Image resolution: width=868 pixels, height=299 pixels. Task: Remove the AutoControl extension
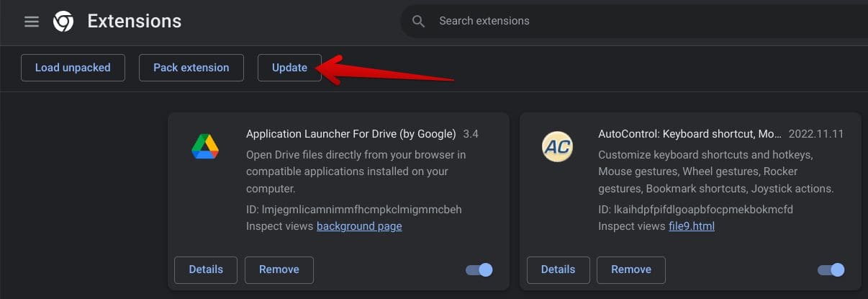(631, 269)
